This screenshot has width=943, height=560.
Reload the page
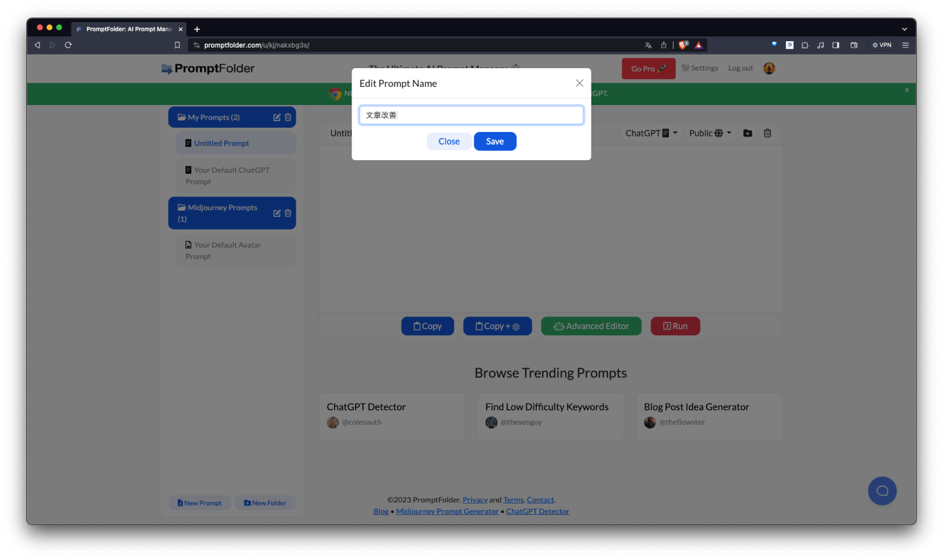click(68, 45)
